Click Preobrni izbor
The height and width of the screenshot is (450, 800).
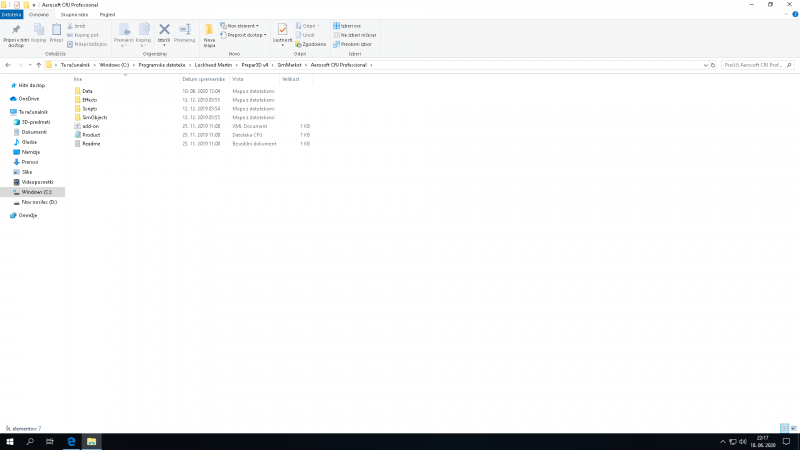tap(353, 44)
